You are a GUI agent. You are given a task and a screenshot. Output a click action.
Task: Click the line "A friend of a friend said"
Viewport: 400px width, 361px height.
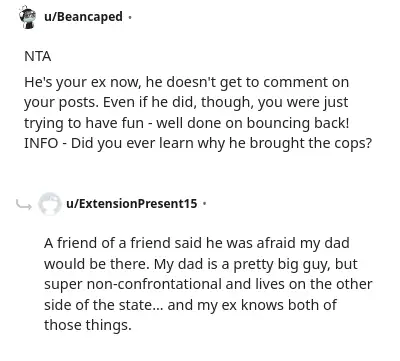197,243
